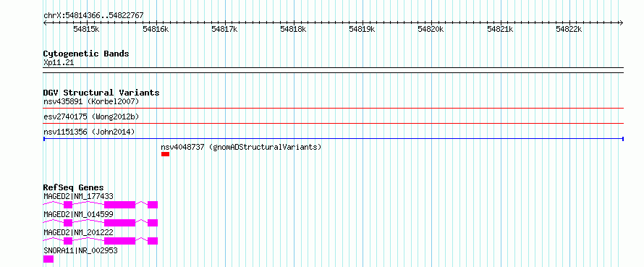This screenshot has width=644, height=267.
Task: Click the red nsv4048737 variant bar
Action: (165, 154)
